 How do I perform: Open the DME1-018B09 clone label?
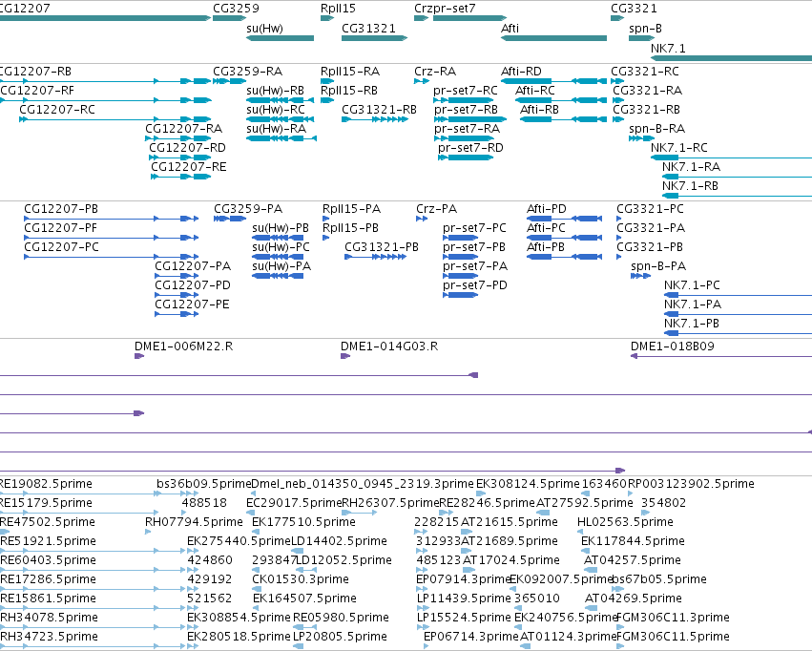click(x=672, y=346)
